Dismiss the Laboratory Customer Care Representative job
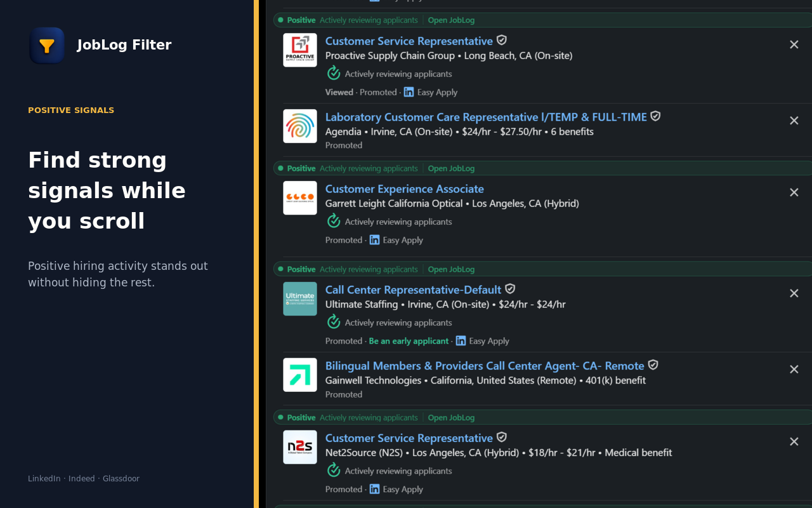The width and height of the screenshot is (812, 508). coord(794,121)
